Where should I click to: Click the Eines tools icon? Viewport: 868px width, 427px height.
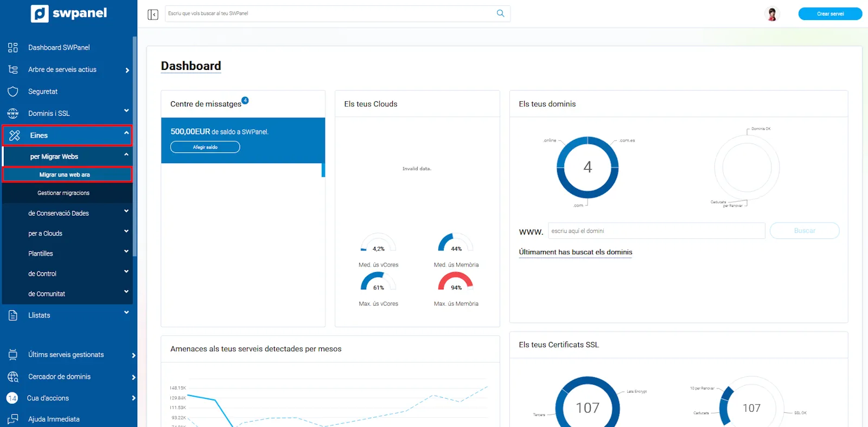[x=15, y=135]
